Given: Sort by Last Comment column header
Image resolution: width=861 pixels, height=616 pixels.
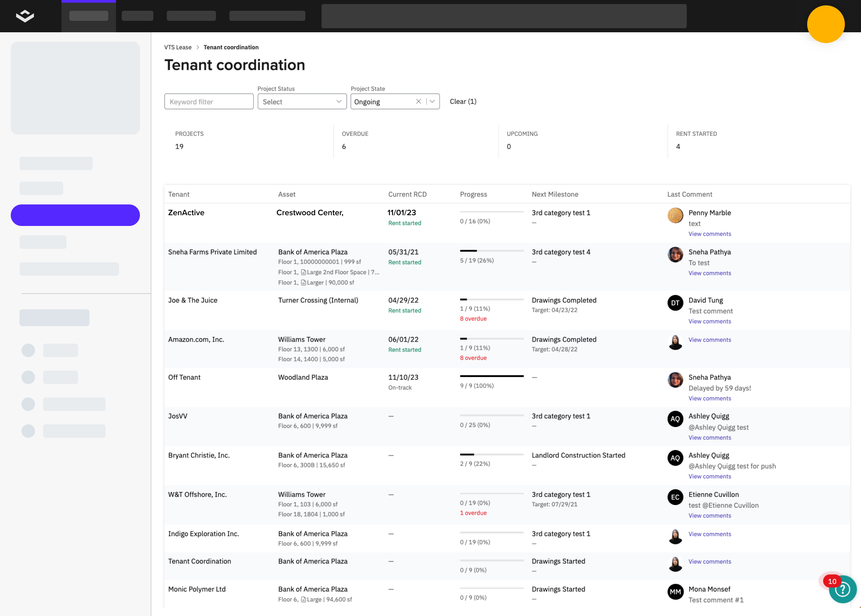Looking at the screenshot, I should [x=689, y=194].
